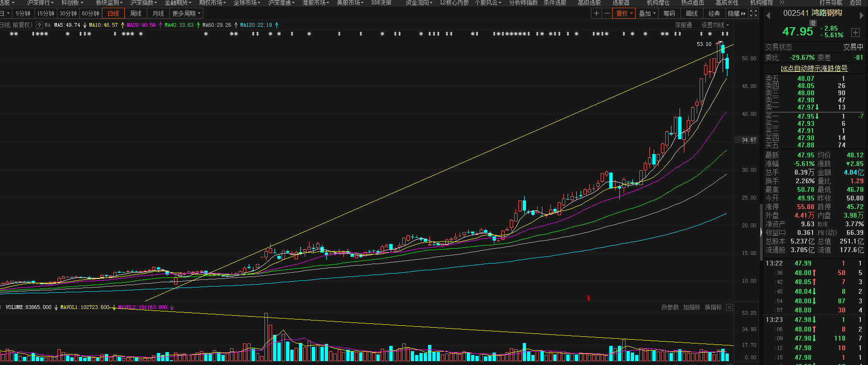Click the 深股通 label
Image resolution: width=868 pixels, height=365 pixels.
point(683,25)
